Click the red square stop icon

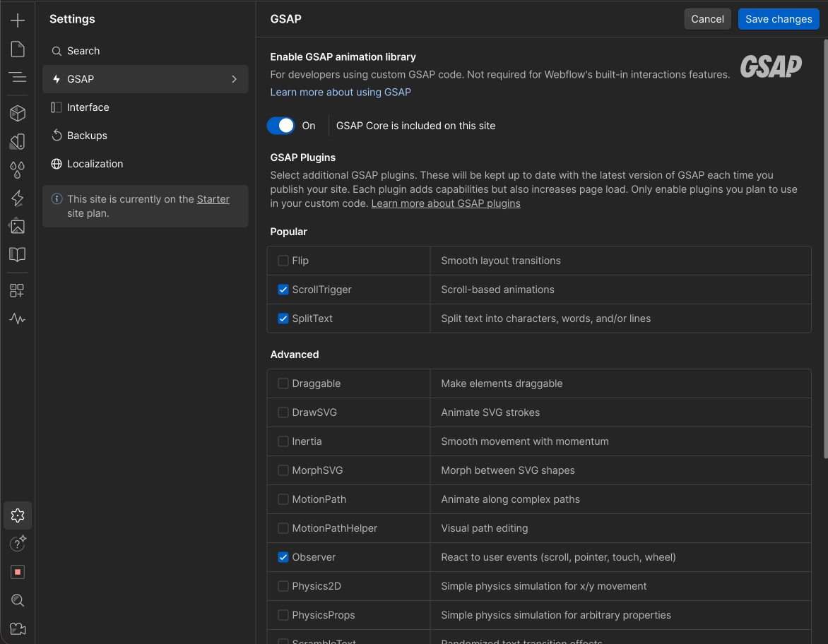[x=18, y=572]
